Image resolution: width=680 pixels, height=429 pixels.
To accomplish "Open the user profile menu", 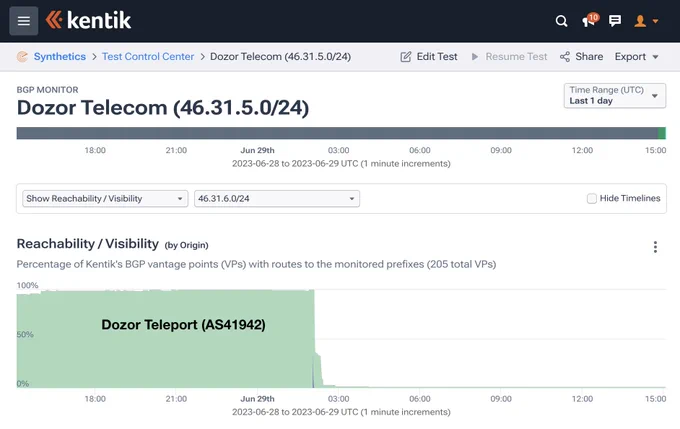I will pyautogui.click(x=646, y=21).
